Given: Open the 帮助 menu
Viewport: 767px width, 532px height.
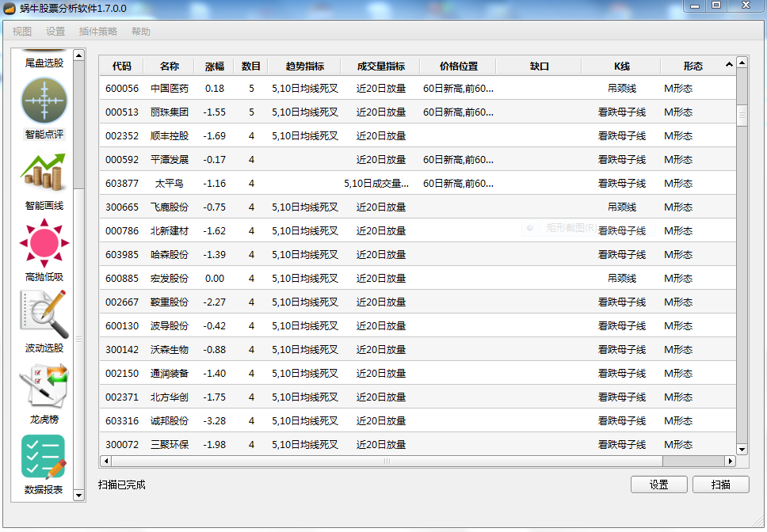Looking at the screenshot, I should 141,31.
